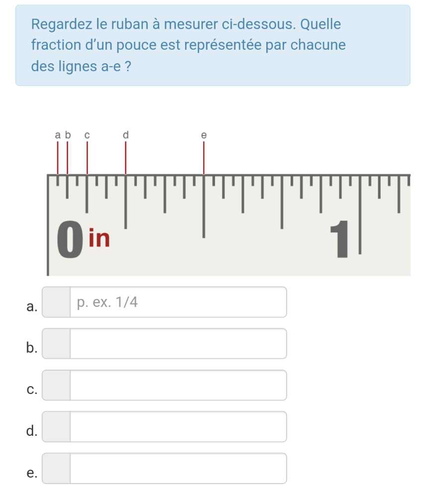Screen dimensions: 421x504
Task: Click the red marker line labeled e
Action: coord(204,157)
